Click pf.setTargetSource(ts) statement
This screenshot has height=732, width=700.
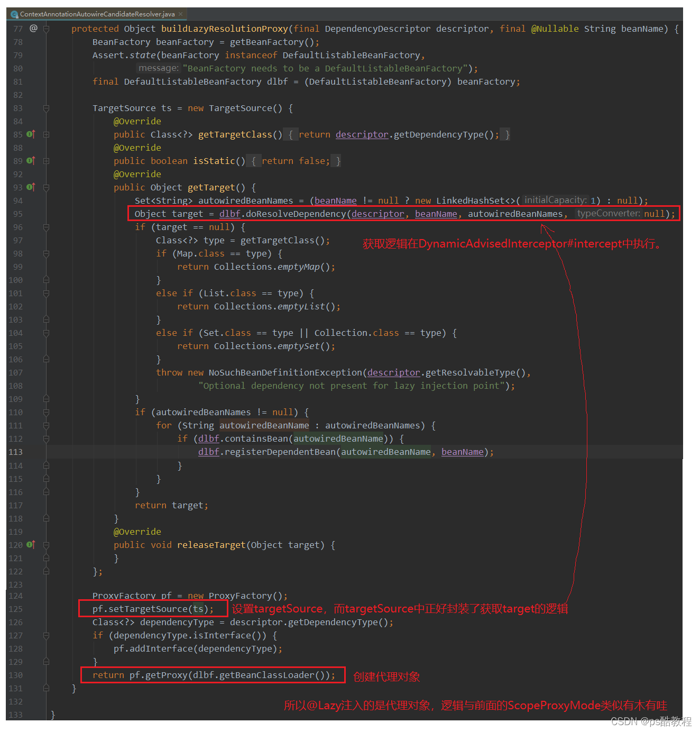point(153,609)
